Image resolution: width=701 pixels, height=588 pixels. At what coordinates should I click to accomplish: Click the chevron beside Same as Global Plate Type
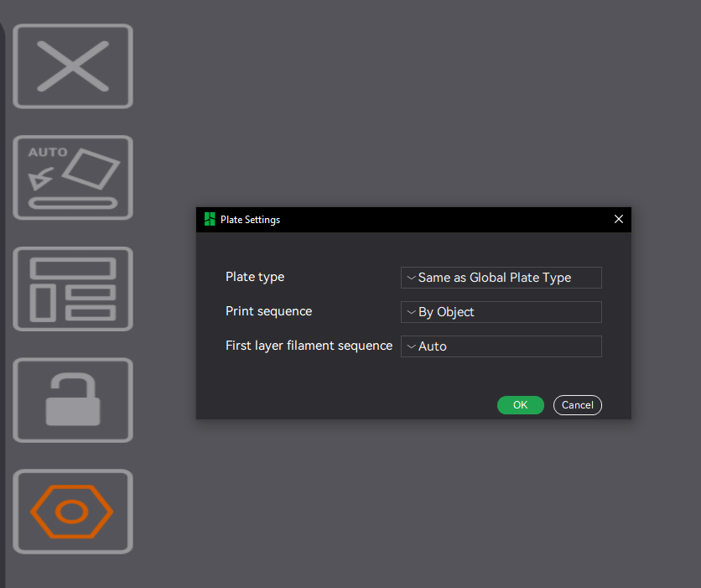click(x=410, y=278)
